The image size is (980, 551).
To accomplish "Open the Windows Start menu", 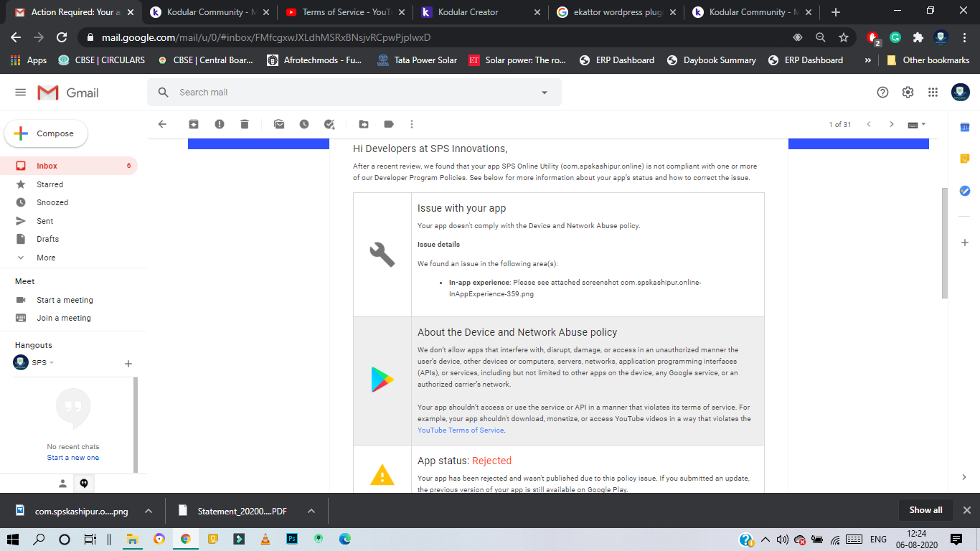I will tap(12, 540).
